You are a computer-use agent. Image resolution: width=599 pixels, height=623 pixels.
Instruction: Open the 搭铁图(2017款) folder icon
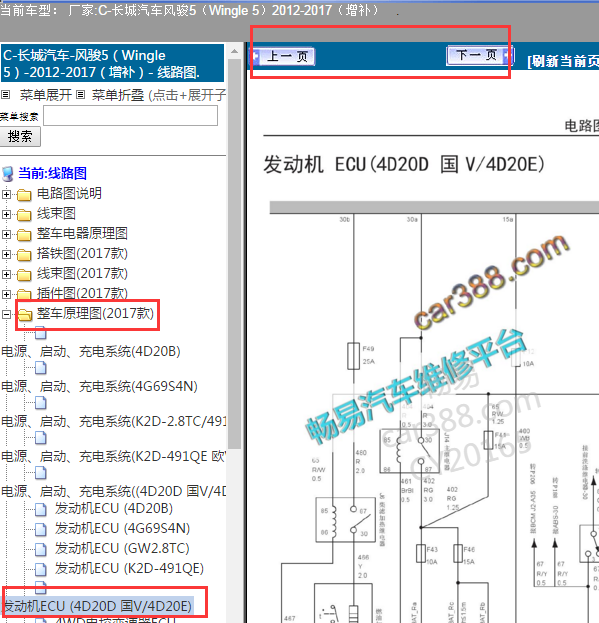click(24, 254)
